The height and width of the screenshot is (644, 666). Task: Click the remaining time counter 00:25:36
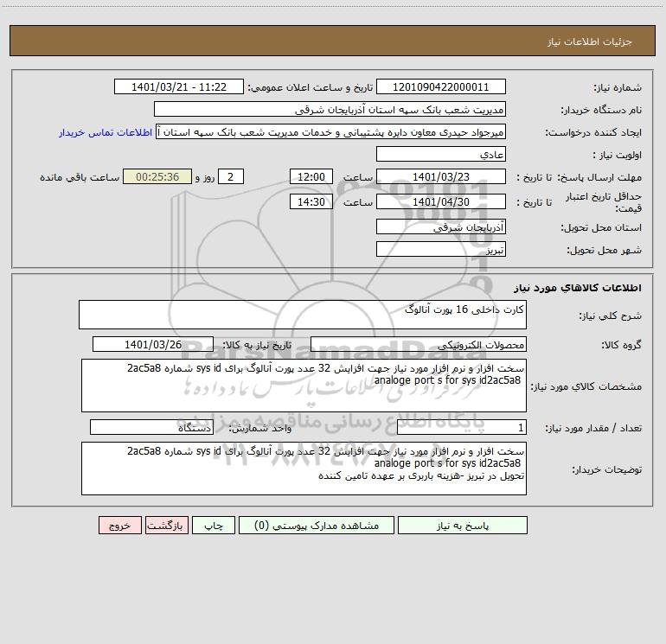pyautogui.click(x=157, y=177)
